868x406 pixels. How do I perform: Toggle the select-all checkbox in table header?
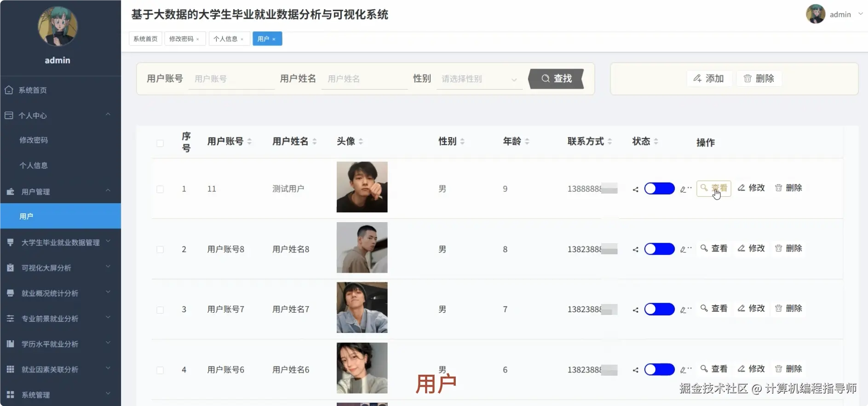160,143
